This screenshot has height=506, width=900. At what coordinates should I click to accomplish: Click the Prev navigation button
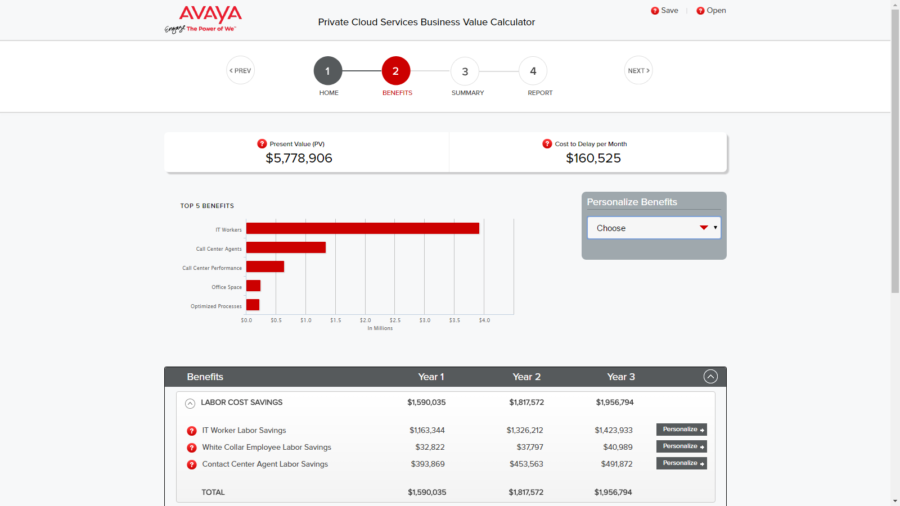tap(240, 71)
